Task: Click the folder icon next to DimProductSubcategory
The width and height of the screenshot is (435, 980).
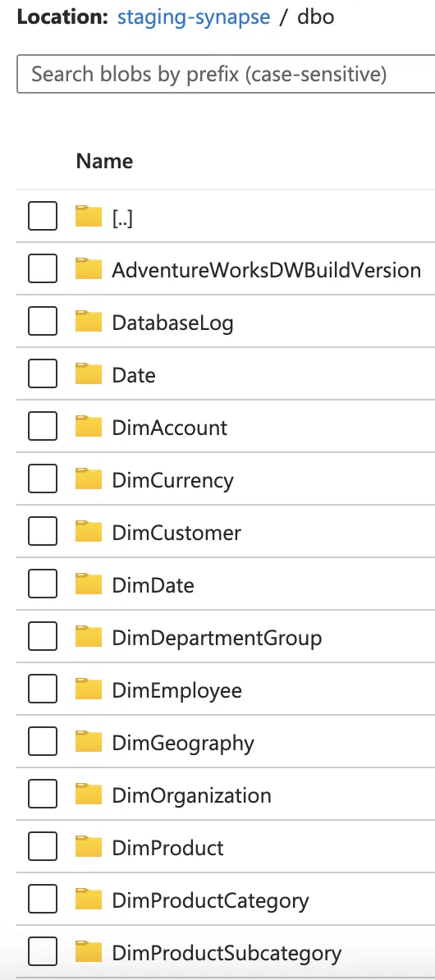Action: (88, 951)
